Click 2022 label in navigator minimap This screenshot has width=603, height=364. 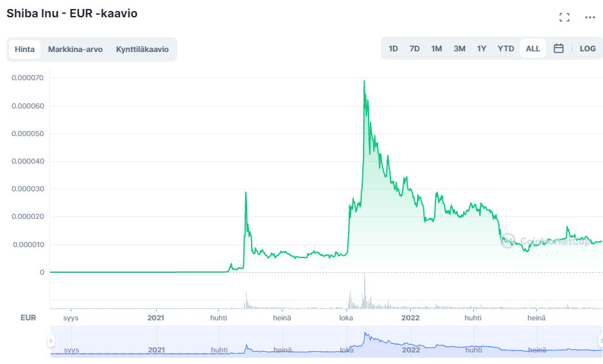click(411, 350)
